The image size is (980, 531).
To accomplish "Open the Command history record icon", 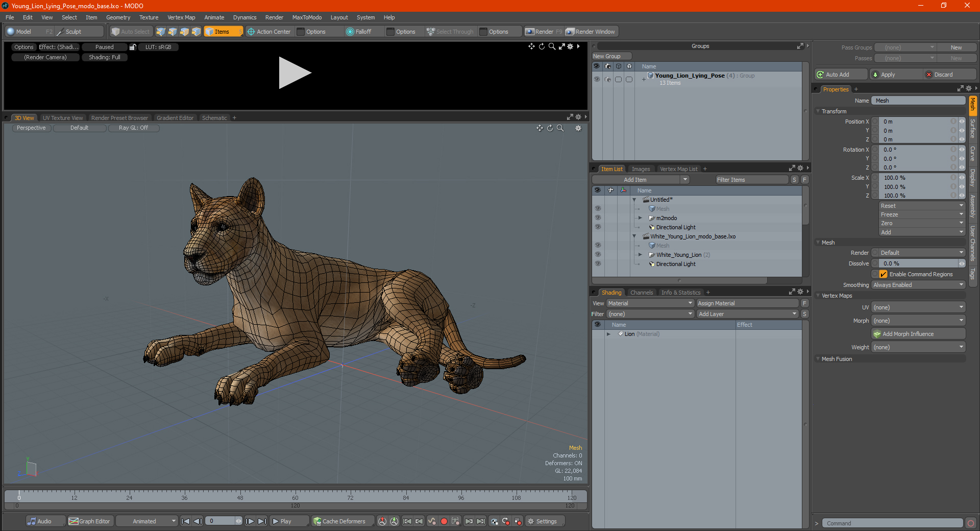I will coord(971,523).
